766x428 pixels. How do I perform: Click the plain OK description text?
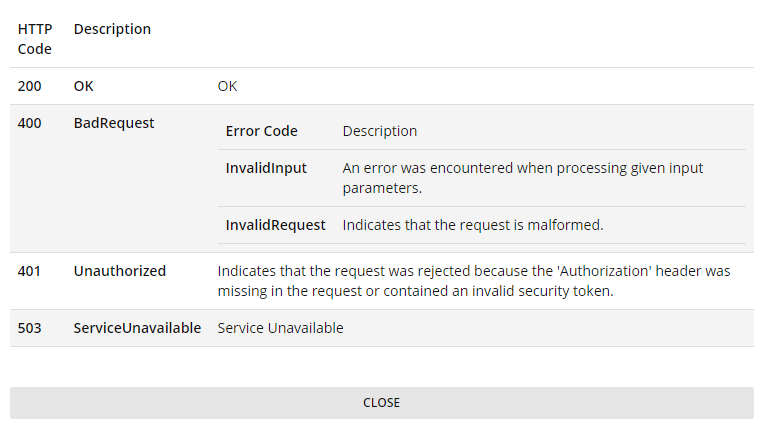click(x=228, y=86)
